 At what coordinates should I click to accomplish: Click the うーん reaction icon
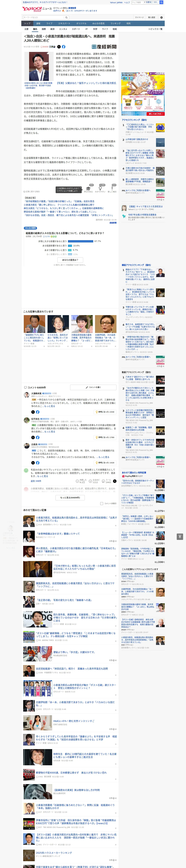pos(104,481)
